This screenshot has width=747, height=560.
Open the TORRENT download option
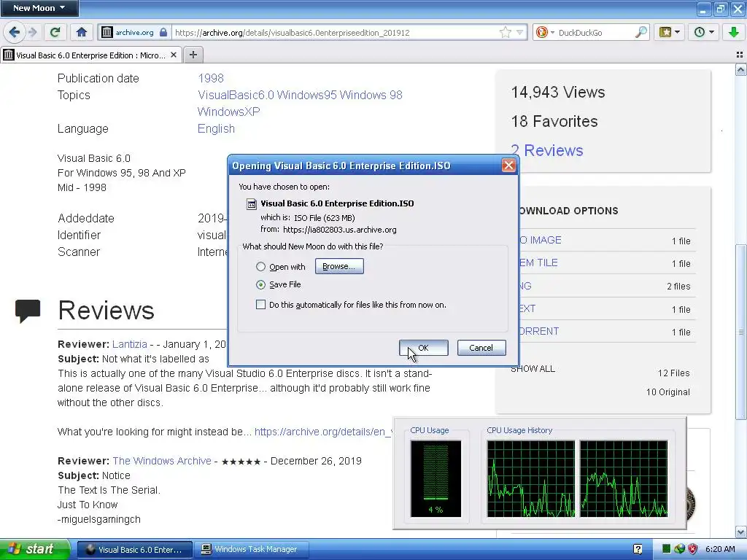tap(538, 332)
